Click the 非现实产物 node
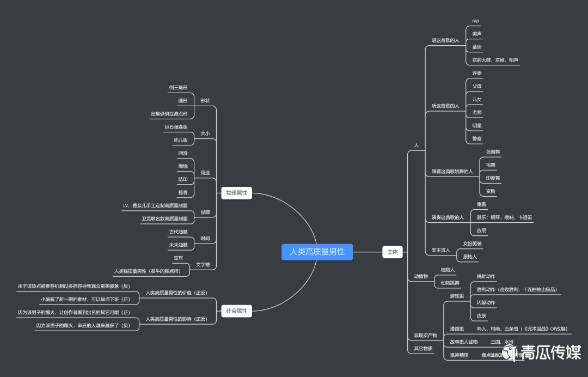This screenshot has width=588, height=377. pyautogui.click(x=425, y=335)
